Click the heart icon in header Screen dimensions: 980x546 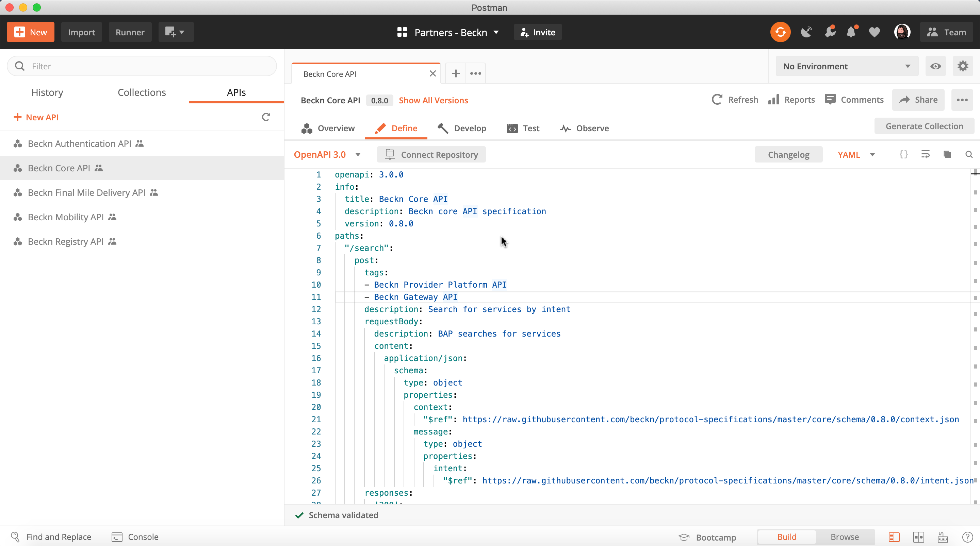874,32
